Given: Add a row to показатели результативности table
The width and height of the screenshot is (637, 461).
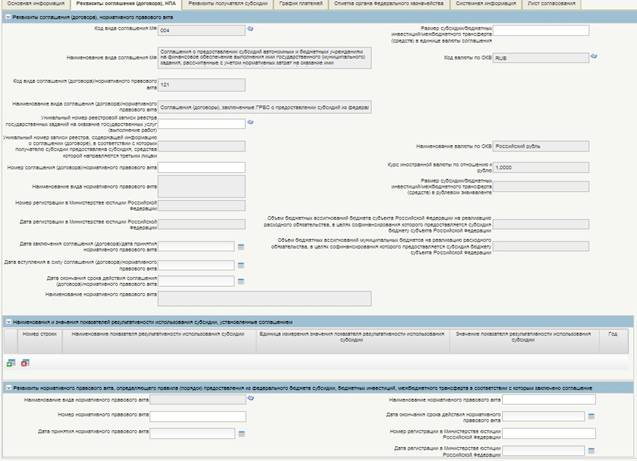Looking at the screenshot, I should click(x=10, y=364).
